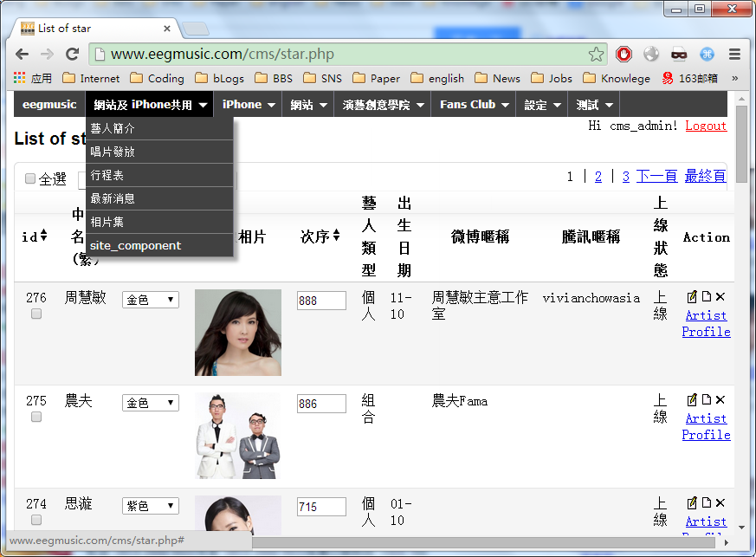This screenshot has height=557, width=756.
Task: Check the checkbox for row 274
Action: (x=36, y=521)
